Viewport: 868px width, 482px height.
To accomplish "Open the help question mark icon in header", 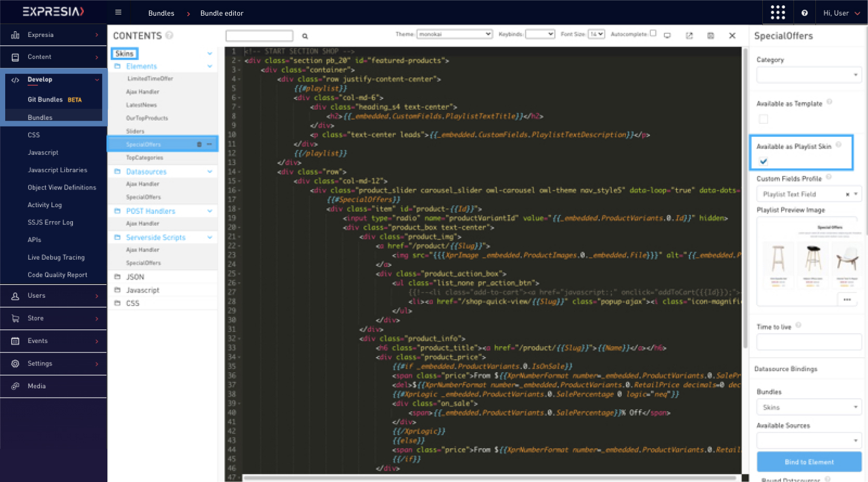I will pos(804,13).
